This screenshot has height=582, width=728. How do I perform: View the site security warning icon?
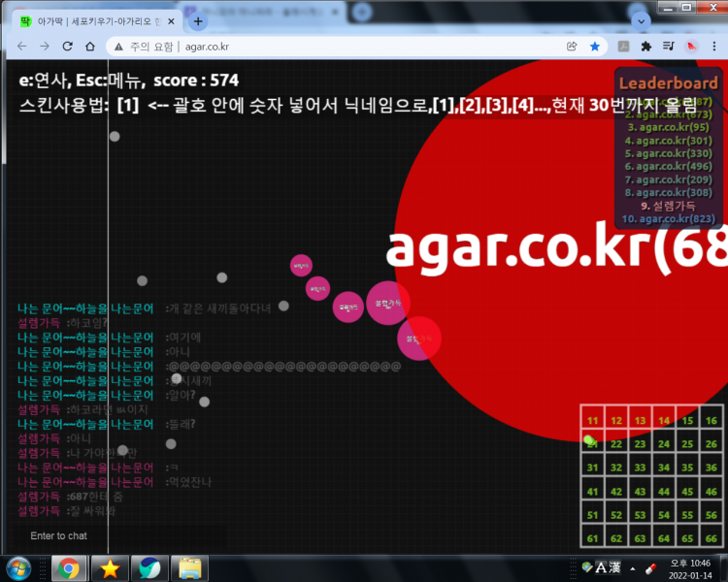[x=118, y=47]
